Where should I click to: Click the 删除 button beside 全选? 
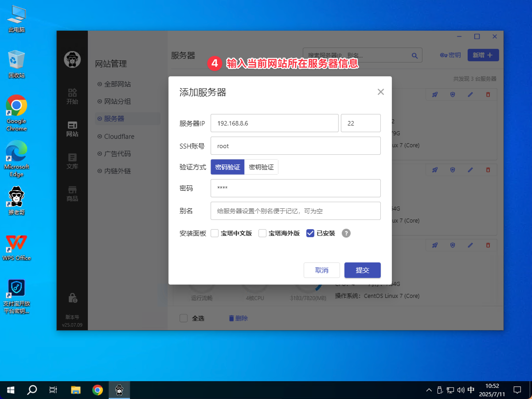pos(238,318)
